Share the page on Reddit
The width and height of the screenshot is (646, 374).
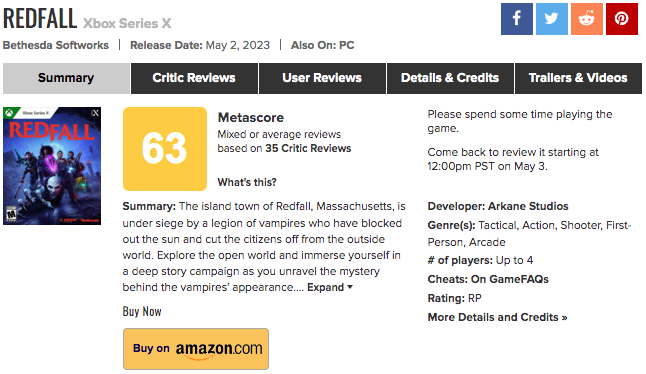coord(587,19)
